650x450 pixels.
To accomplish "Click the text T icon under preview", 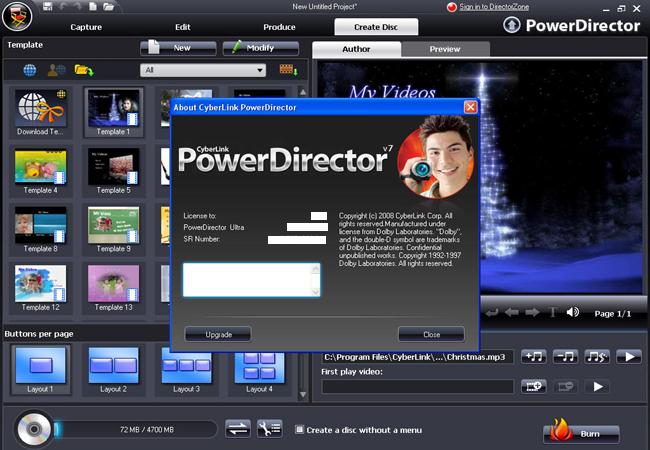I will coord(553,312).
